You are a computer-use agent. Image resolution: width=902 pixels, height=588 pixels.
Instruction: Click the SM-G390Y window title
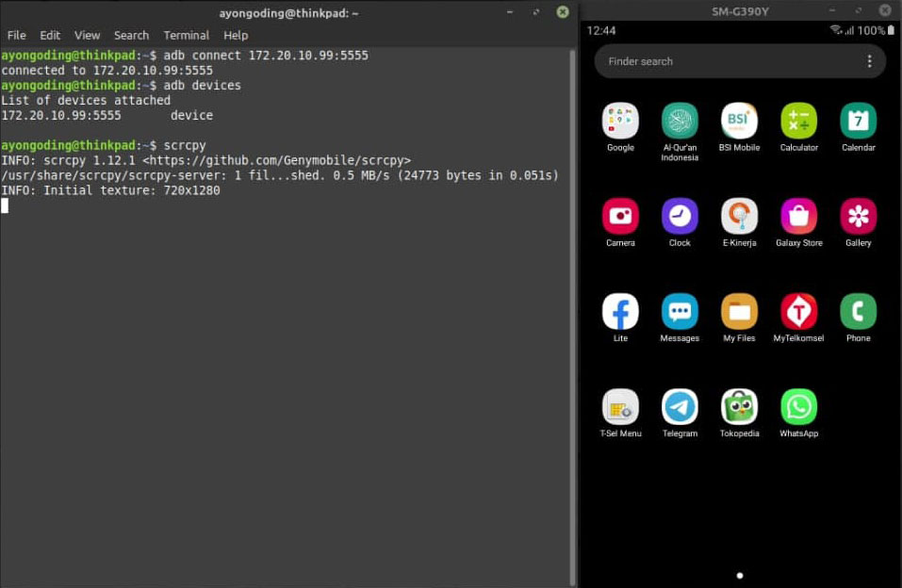point(740,11)
